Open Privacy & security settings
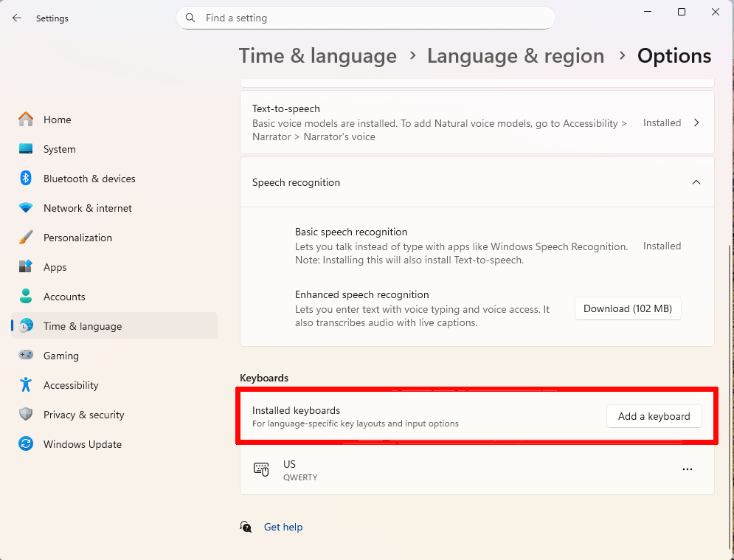This screenshot has width=734, height=560. (83, 414)
